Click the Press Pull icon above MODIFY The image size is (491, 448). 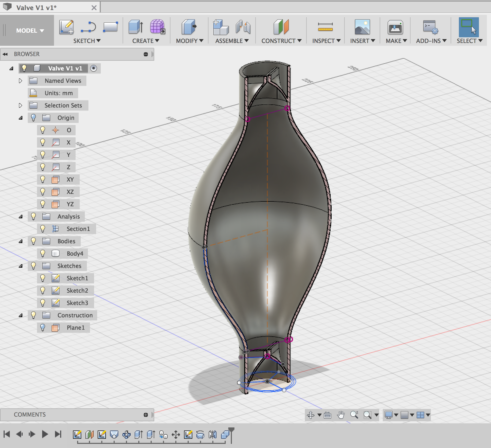click(x=189, y=27)
